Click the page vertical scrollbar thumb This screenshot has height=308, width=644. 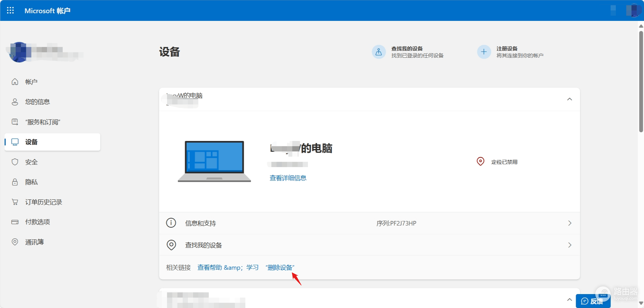pyautogui.click(x=641, y=82)
